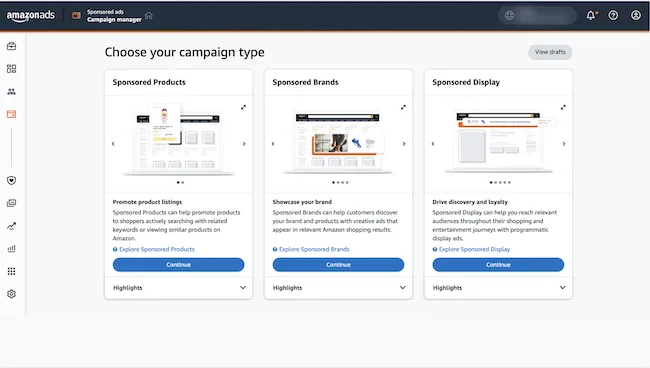Open the bar chart reports icon
This screenshot has width=650, height=368.
pos(12,249)
